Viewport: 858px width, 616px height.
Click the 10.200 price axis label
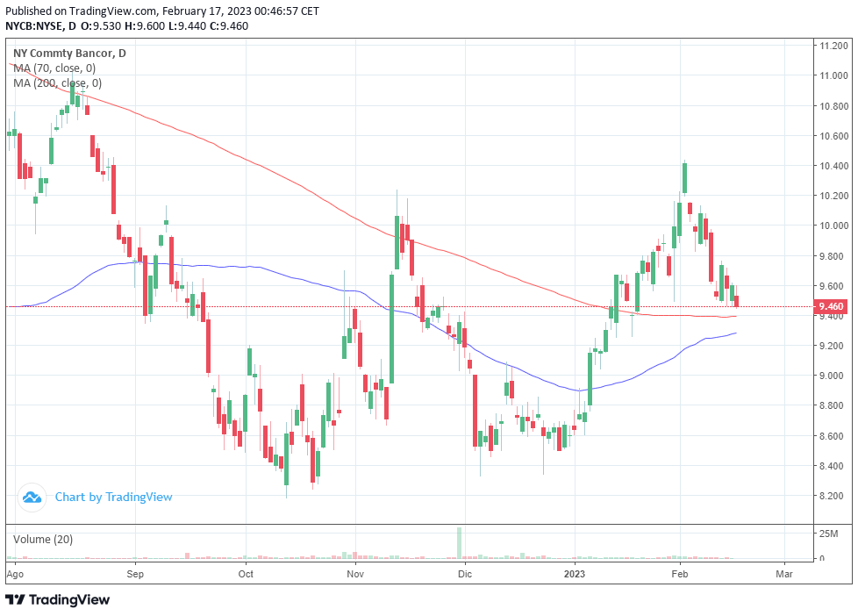(x=833, y=196)
